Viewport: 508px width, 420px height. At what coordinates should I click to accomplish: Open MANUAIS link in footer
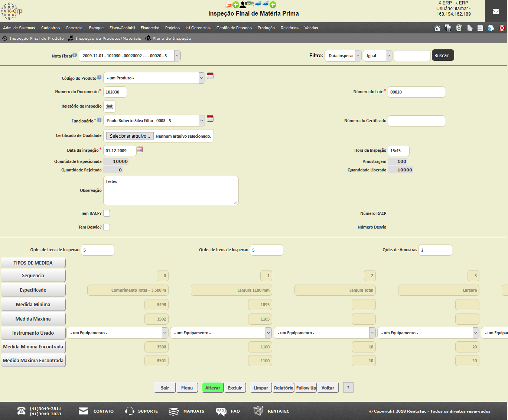coord(194,411)
